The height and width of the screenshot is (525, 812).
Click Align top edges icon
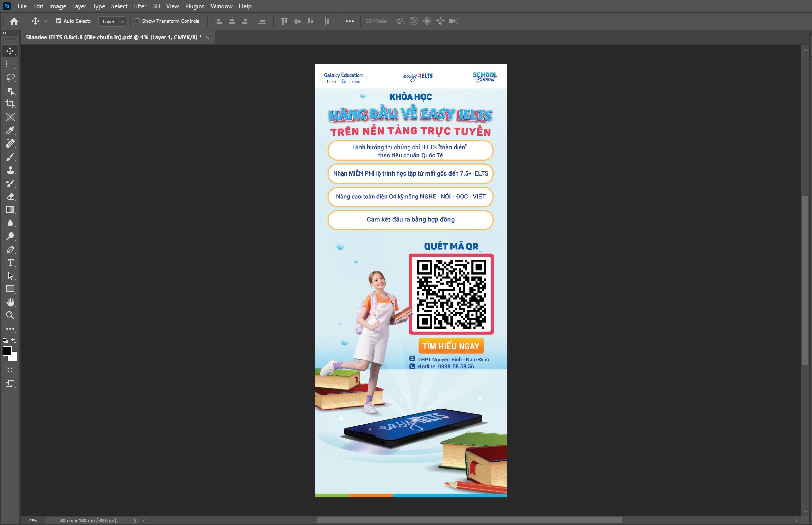click(x=284, y=21)
